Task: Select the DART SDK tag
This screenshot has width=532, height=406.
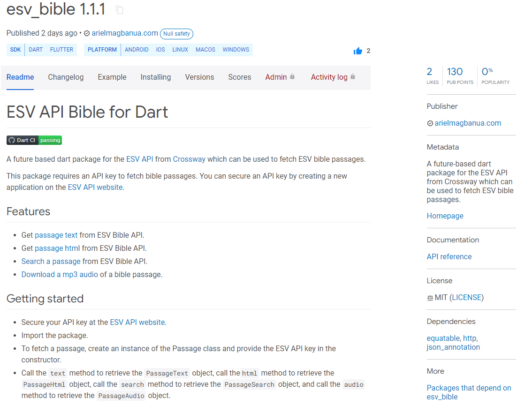Action: (x=36, y=50)
